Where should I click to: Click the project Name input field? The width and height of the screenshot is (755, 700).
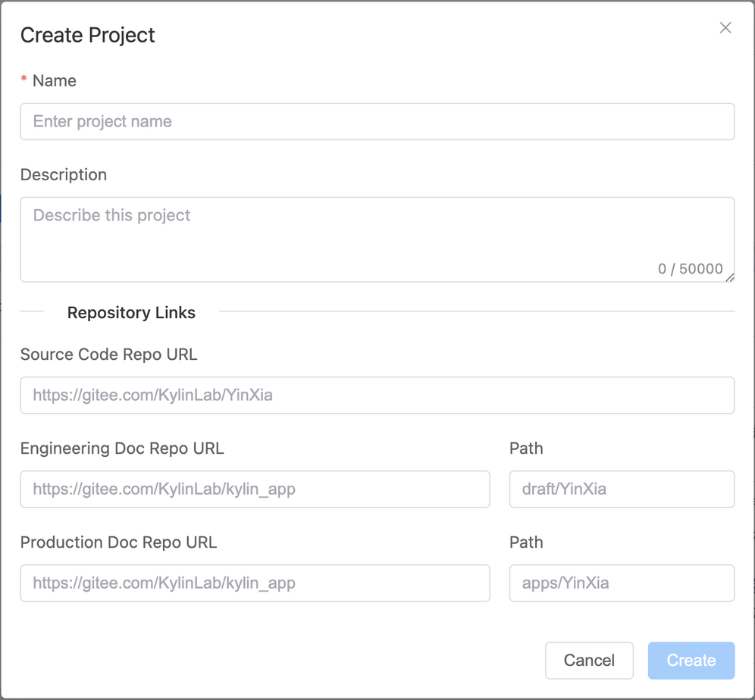click(x=377, y=122)
